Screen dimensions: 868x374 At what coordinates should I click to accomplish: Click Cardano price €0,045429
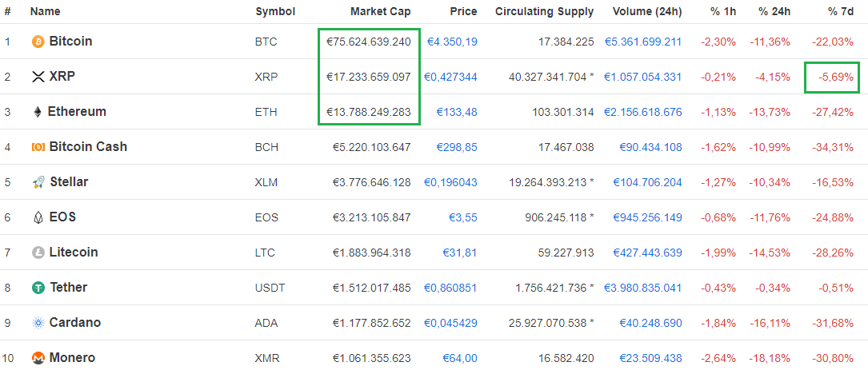tap(450, 323)
